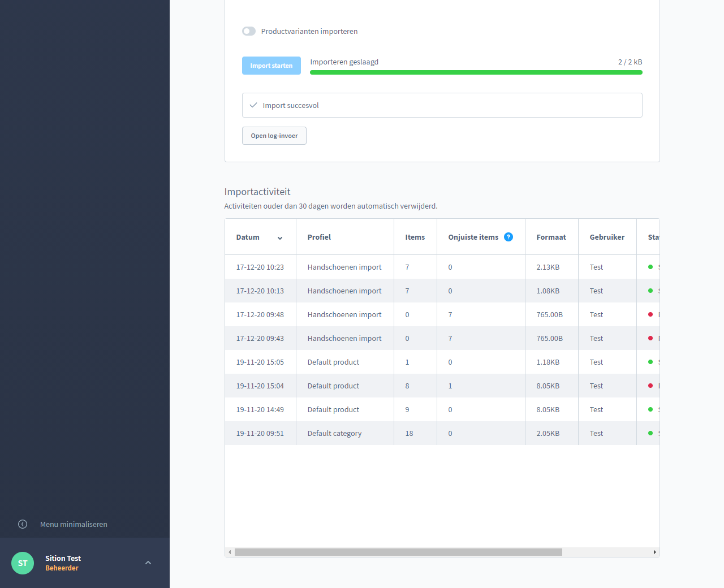Open log-invoer button
724x588 pixels.
point(274,136)
